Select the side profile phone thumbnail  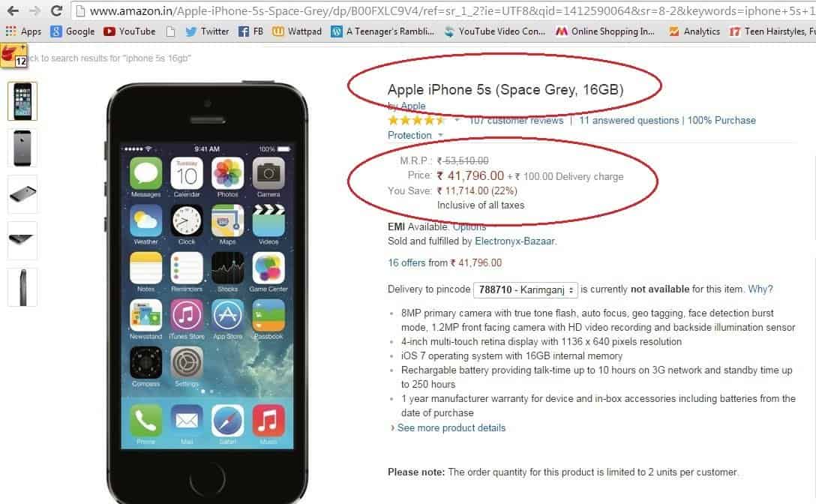22,287
